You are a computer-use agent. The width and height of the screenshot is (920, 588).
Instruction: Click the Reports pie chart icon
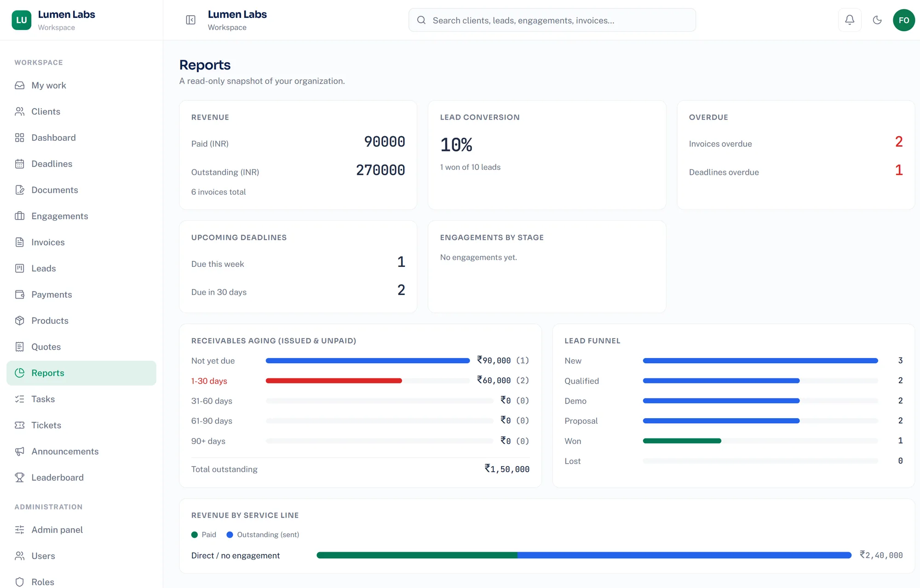pyautogui.click(x=19, y=373)
